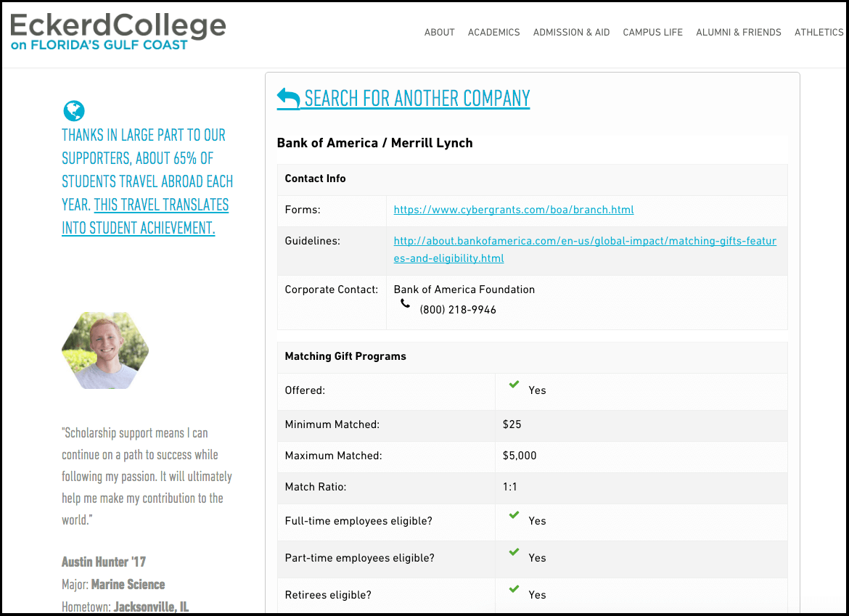
Task: Click the checkmark in Retirees eligible row
Action: click(514, 588)
